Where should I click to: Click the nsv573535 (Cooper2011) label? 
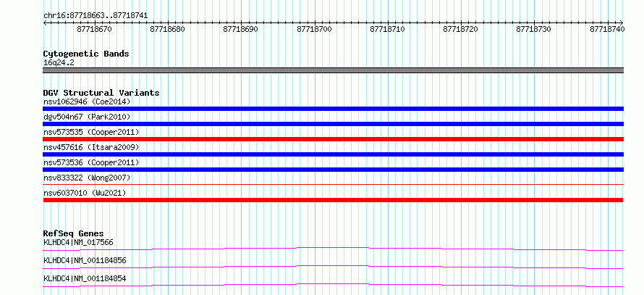[91, 132]
